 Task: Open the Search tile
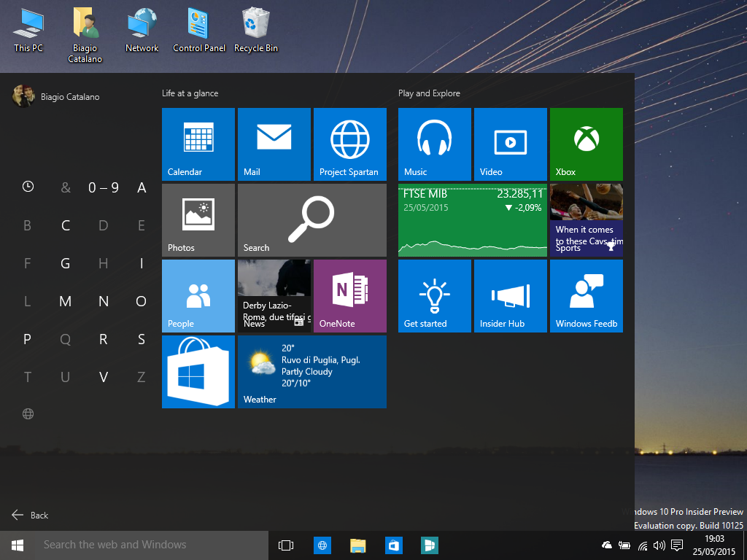pos(312,220)
